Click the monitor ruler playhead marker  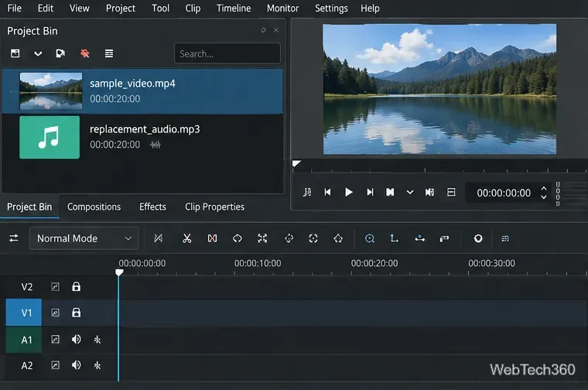pos(296,164)
